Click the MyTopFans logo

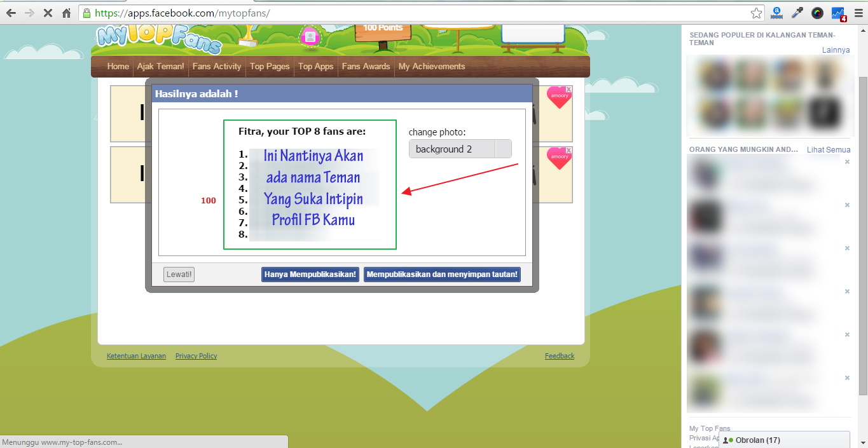tap(159, 39)
